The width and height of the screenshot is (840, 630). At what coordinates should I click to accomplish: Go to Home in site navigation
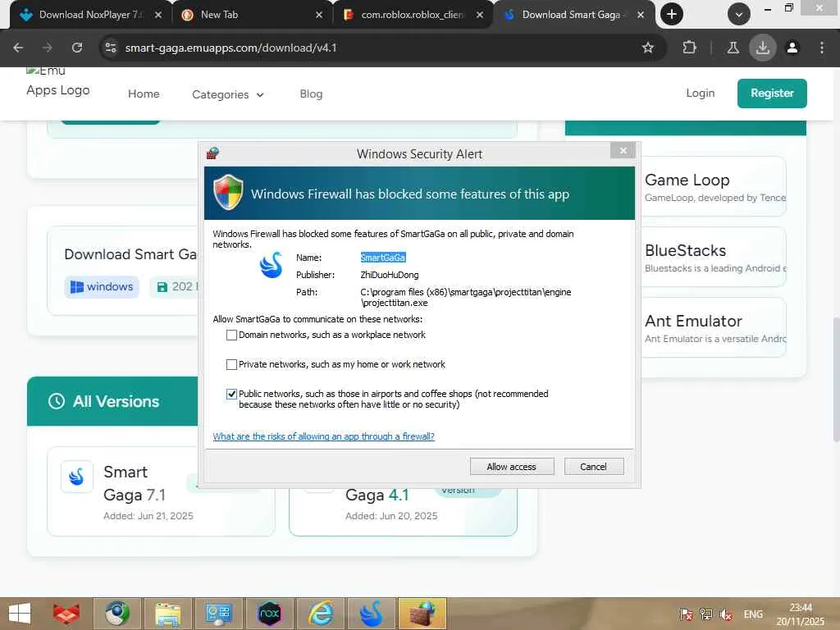pyautogui.click(x=144, y=94)
